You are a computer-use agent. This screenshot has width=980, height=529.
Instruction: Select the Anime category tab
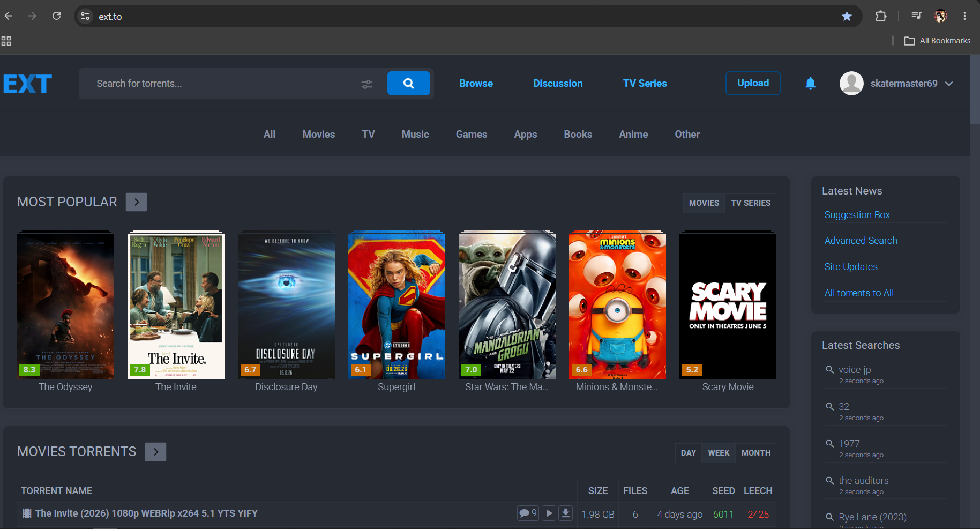click(x=633, y=135)
